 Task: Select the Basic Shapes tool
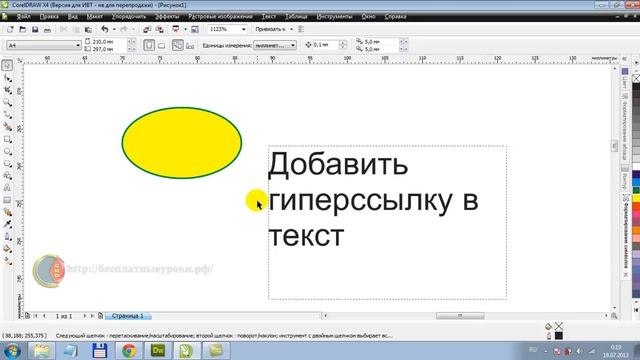point(7,176)
